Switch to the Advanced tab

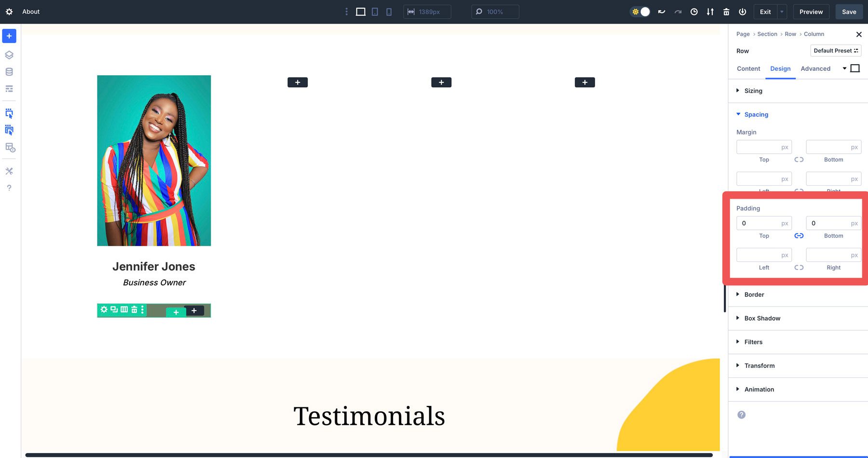pyautogui.click(x=815, y=68)
